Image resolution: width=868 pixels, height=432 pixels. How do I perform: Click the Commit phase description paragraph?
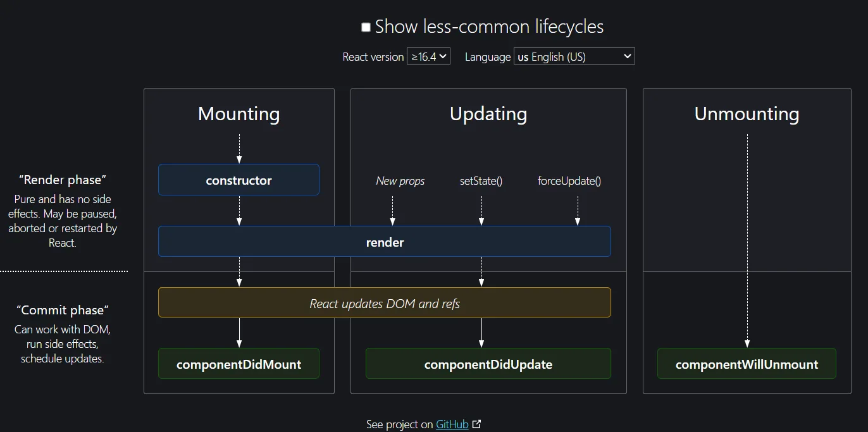[x=63, y=344]
